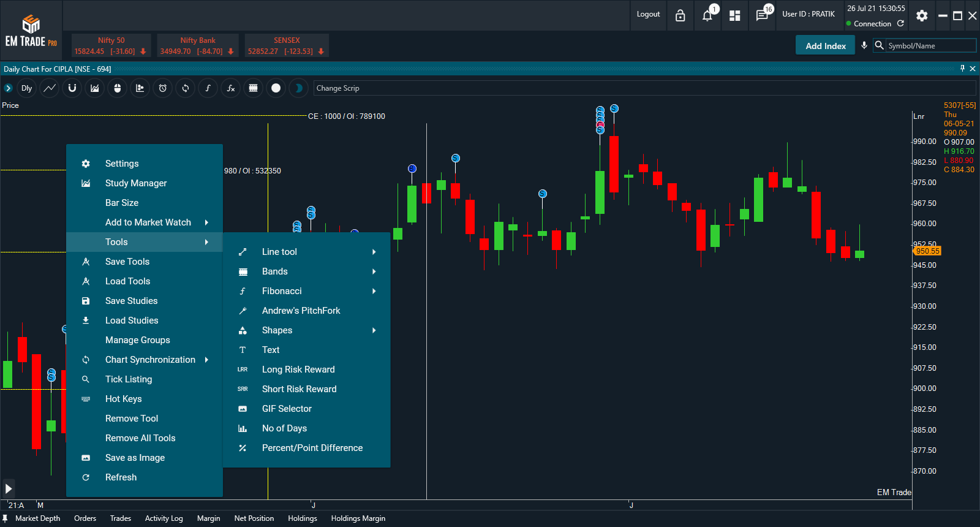Viewport: 980px width, 527px height.
Task: Choose Bar Size menu entry
Action: (145, 203)
